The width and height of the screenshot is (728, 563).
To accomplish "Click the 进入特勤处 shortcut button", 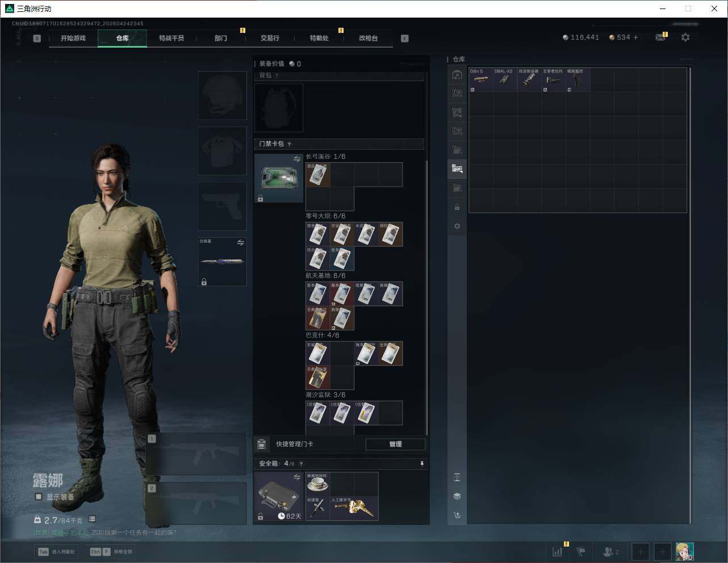I will tap(56, 552).
